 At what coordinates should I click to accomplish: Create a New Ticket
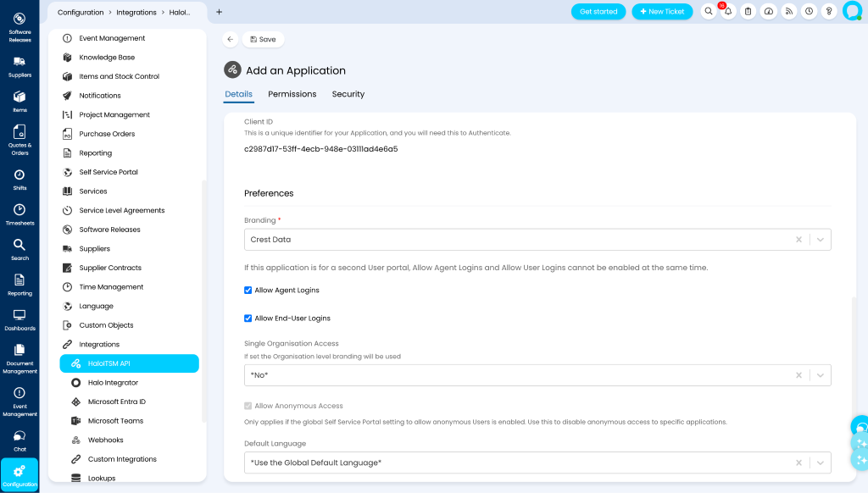(x=662, y=12)
